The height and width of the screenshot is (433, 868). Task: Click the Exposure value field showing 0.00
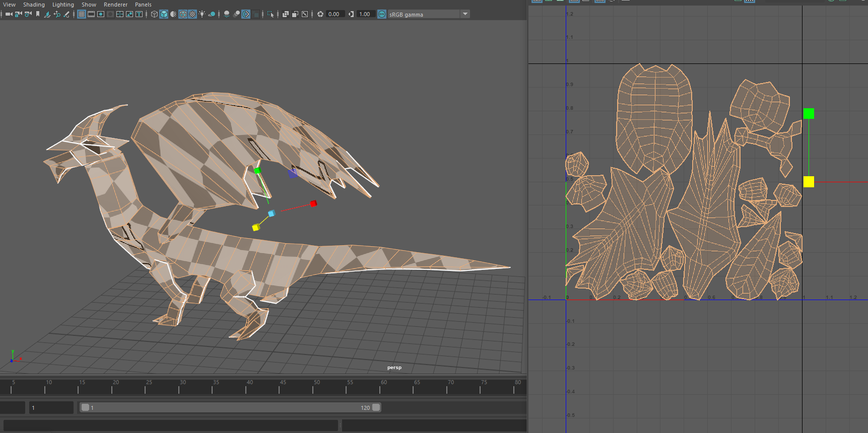[x=334, y=14]
